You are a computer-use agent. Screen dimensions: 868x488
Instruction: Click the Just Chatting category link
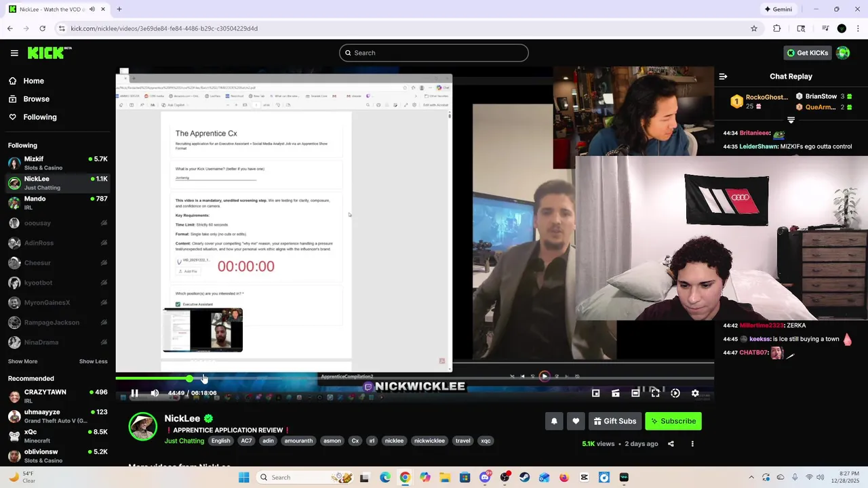tap(184, 441)
